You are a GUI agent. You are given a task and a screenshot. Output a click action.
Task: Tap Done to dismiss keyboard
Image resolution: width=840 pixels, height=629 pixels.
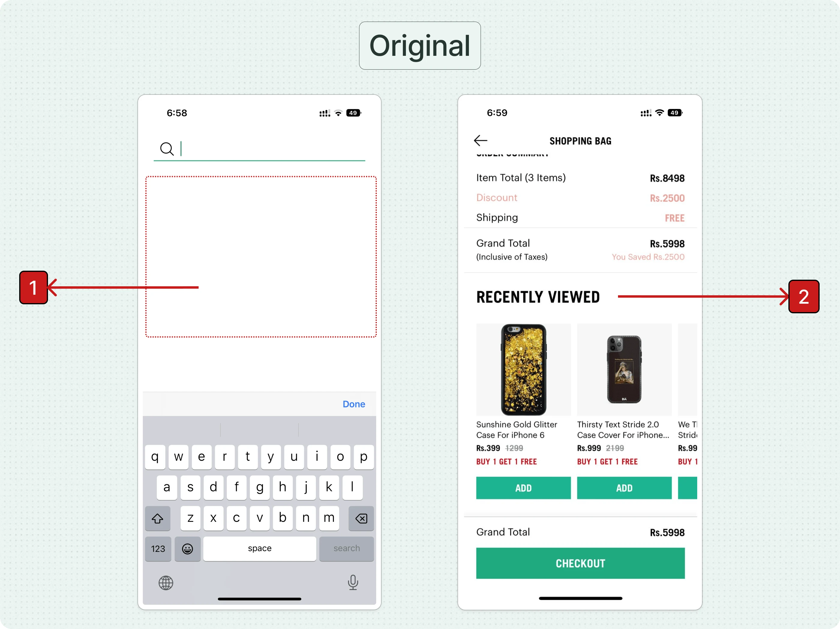(x=354, y=404)
